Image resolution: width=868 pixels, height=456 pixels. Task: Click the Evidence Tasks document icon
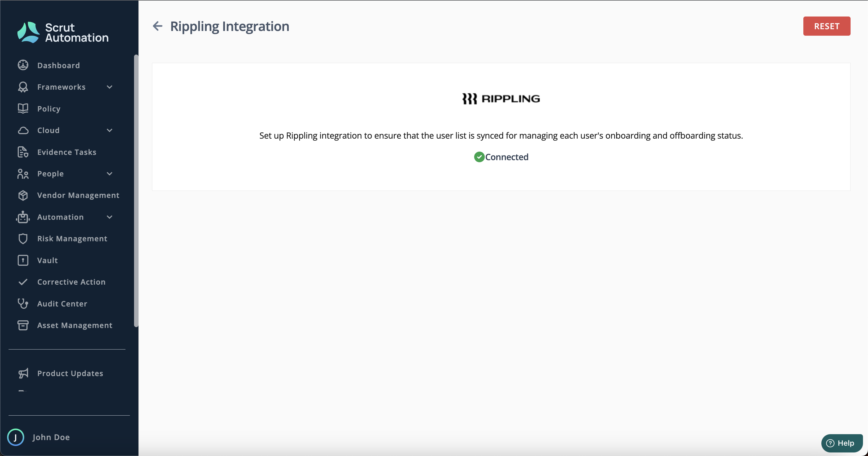pos(23,152)
